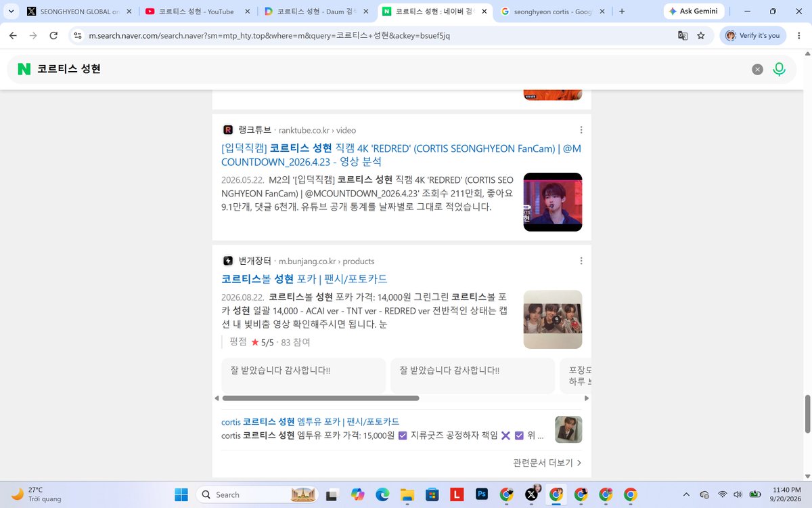Screen dimensions: 812x508
Task: Open the fancam video thumbnail
Action: [x=553, y=202]
